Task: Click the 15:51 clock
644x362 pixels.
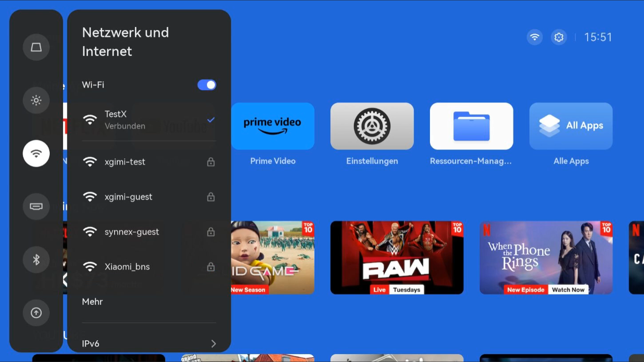Action: pyautogui.click(x=598, y=37)
